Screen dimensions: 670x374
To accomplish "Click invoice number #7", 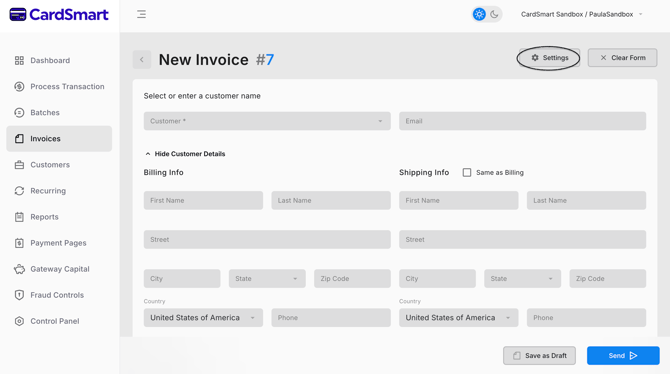I will point(265,60).
